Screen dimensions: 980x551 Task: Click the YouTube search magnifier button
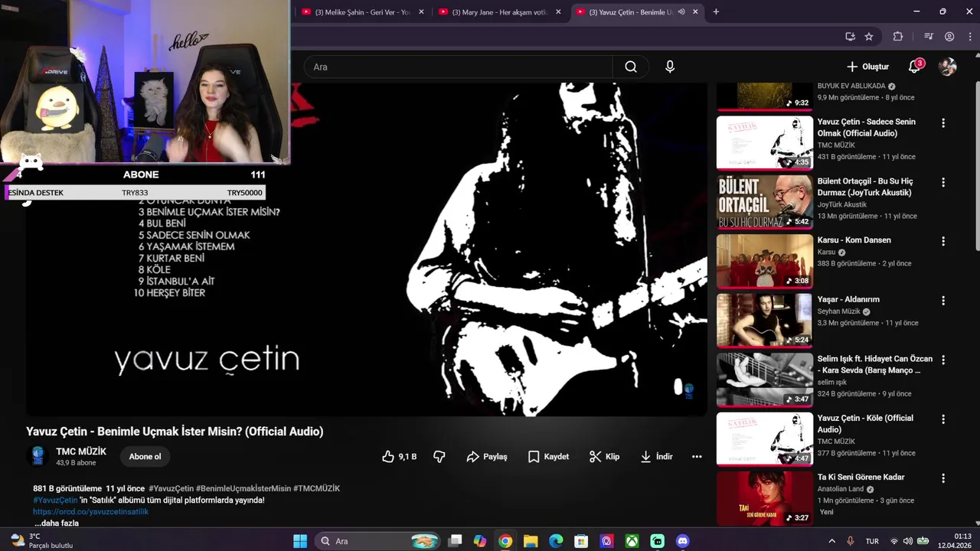pyautogui.click(x=631, y=67)
